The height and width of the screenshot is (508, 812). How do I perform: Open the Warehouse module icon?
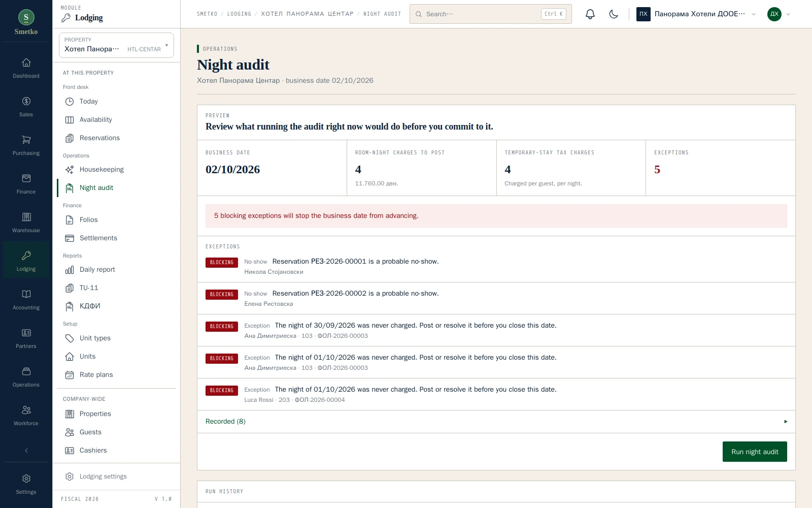pos(26,223)
